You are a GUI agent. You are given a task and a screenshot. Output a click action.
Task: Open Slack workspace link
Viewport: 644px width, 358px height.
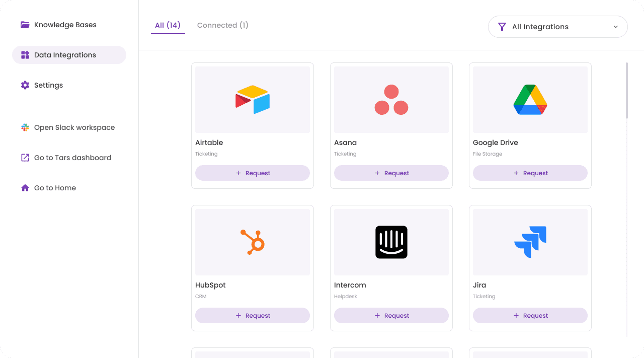[69, 127]
